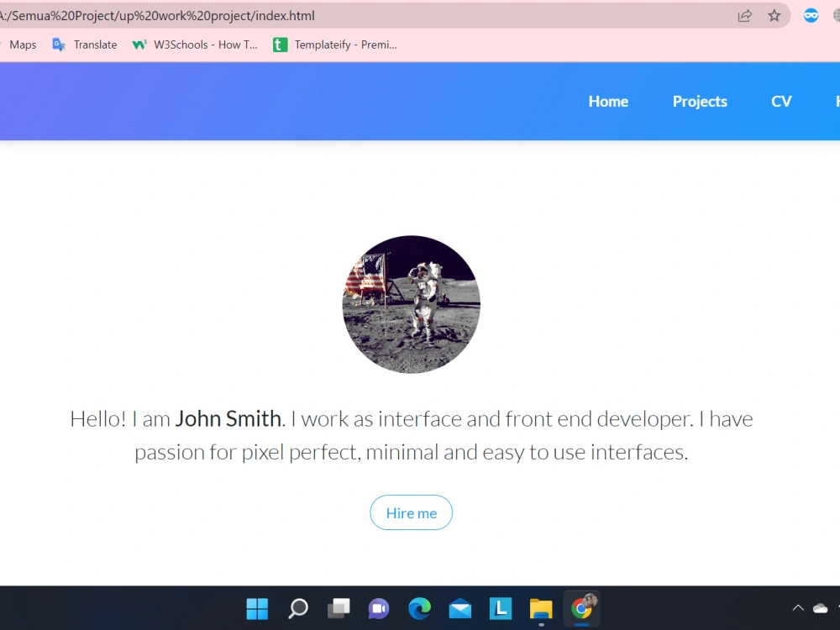
Task: Open the blue masked face extension icon
Action: 811,15
